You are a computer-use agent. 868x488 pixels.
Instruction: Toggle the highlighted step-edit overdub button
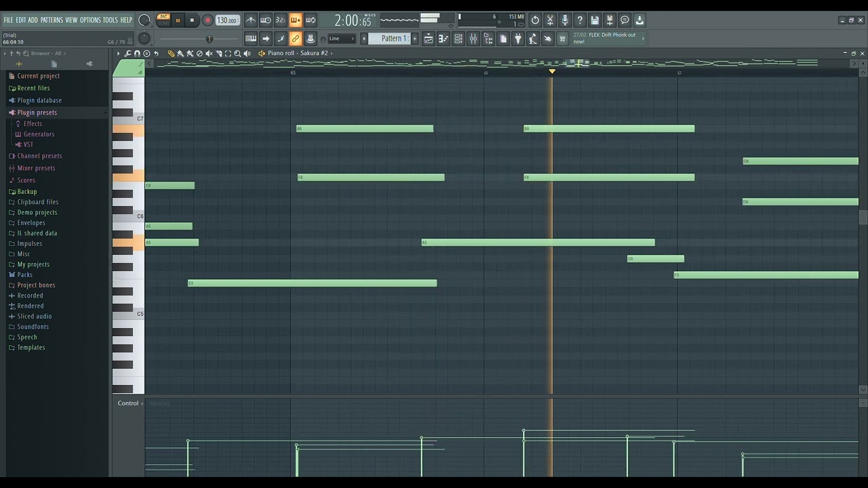296,20
